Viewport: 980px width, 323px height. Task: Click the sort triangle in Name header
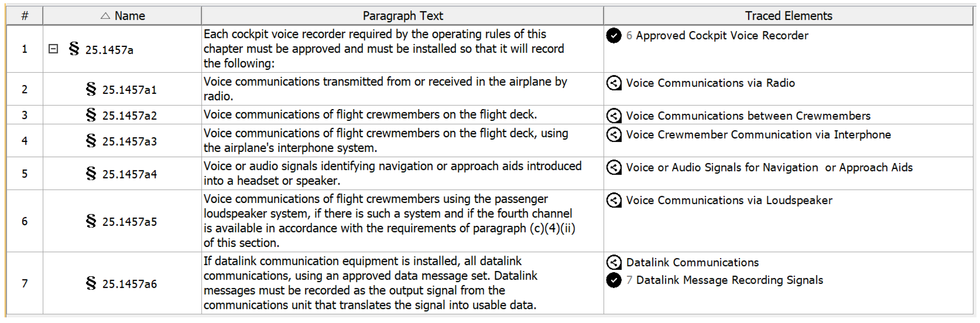(x=105, y=16)
